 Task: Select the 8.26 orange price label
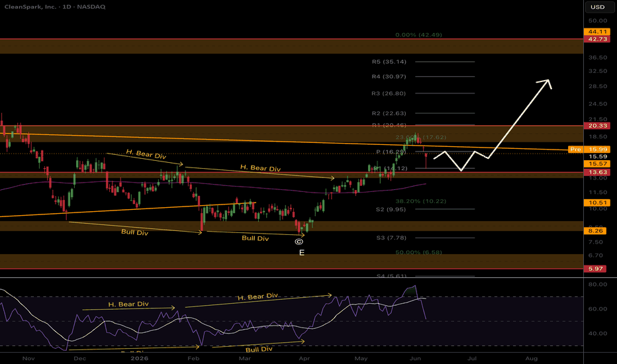tap(595, 230)
